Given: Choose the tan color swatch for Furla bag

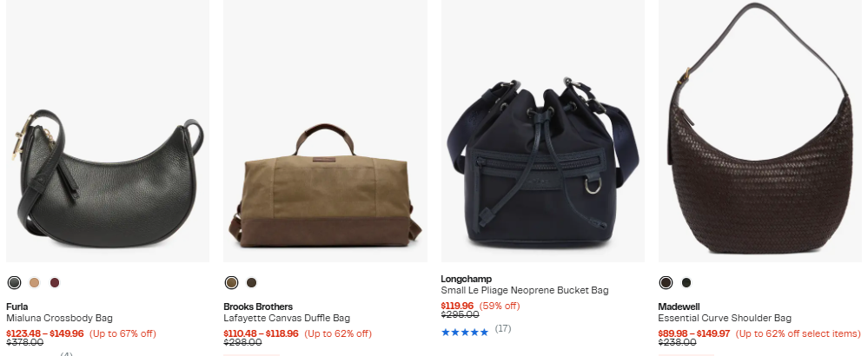Looking at the screenshot, I should 35,282.
